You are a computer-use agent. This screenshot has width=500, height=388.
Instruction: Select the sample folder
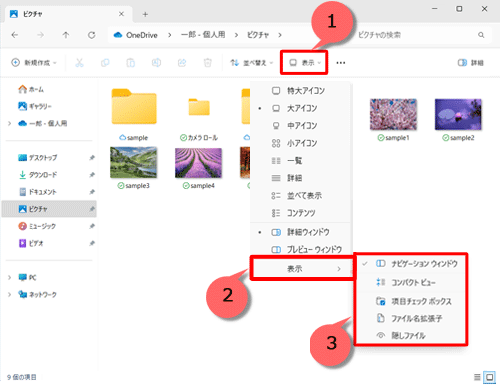[x=134, y=114]
